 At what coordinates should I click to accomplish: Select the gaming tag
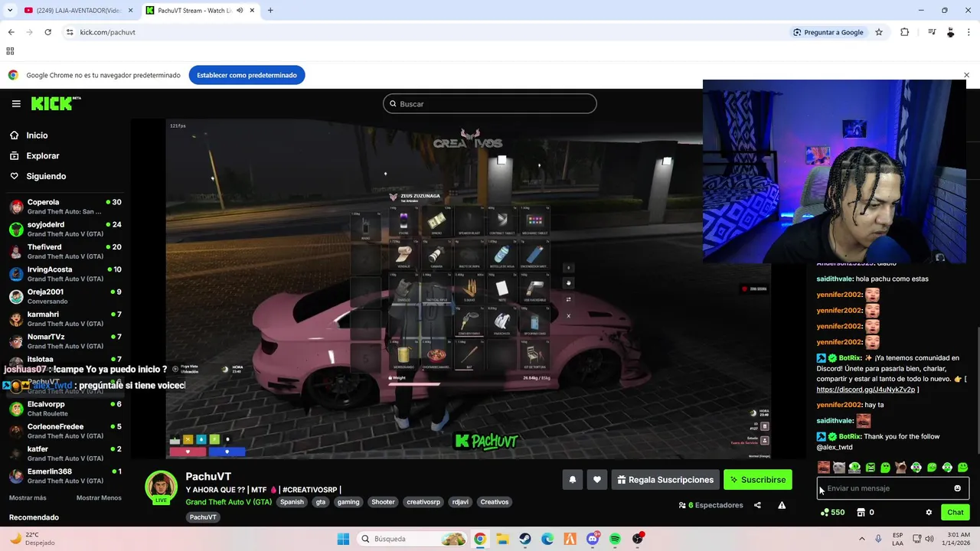point(348,502)
